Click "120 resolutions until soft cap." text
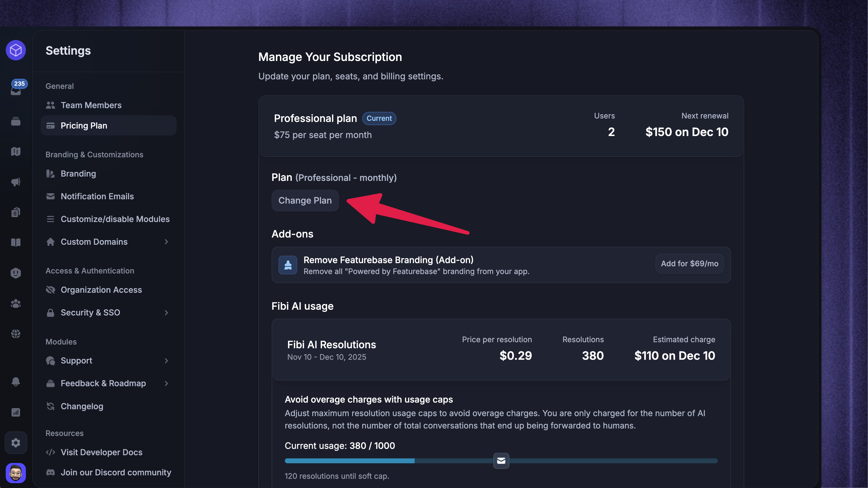The height and width of the screenshot is (488, 868). click(x=337, y=476)
